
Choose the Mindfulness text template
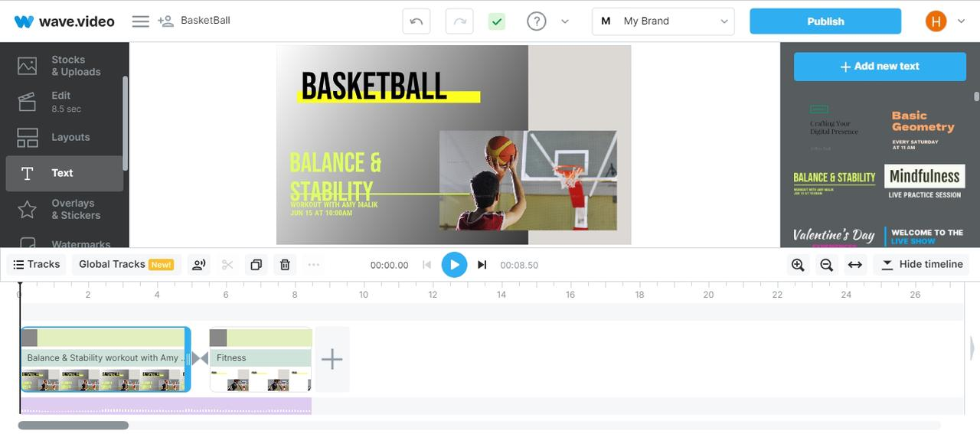tap(924, 184)
